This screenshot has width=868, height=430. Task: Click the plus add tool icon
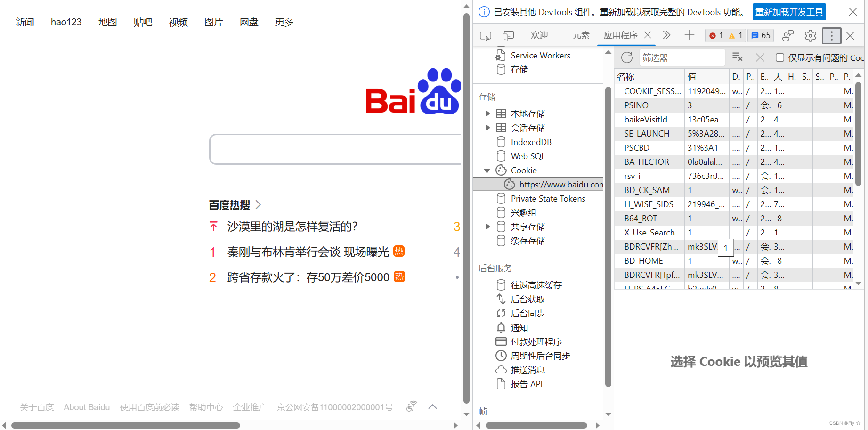coord(690,35)
